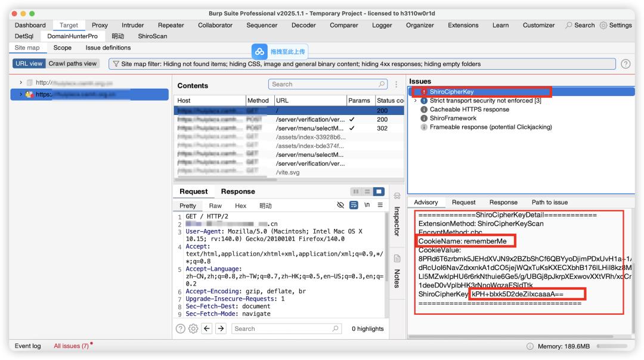Open All issues (7) panel
Image resolution: width=644 pixels, height=360 pixels.
[71, 346]
